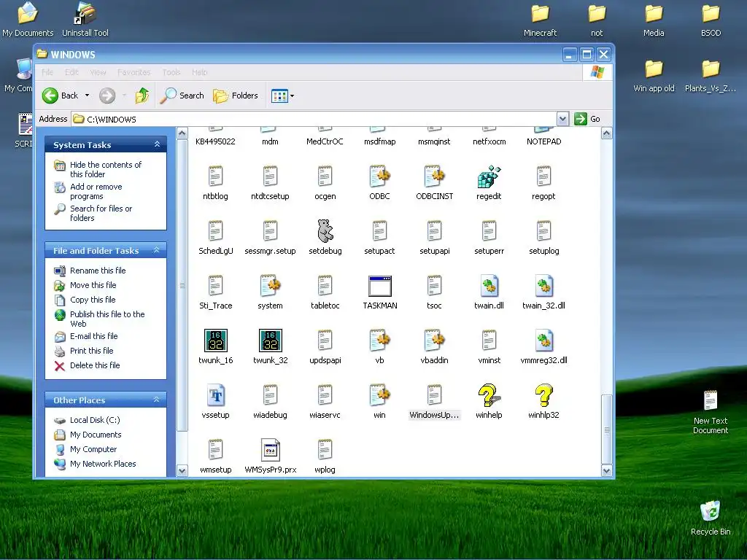
Task: Open the Tools menu
Action: click(171, 72)
